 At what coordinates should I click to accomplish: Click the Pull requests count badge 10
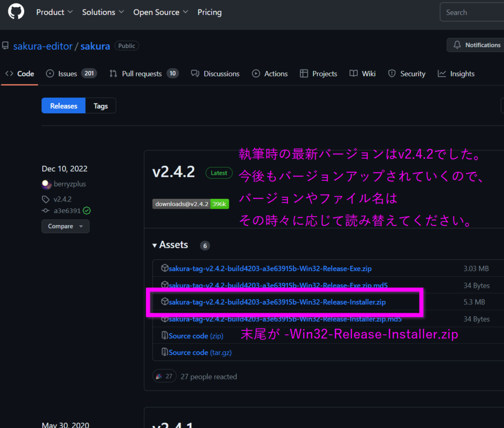click(173, 74)
